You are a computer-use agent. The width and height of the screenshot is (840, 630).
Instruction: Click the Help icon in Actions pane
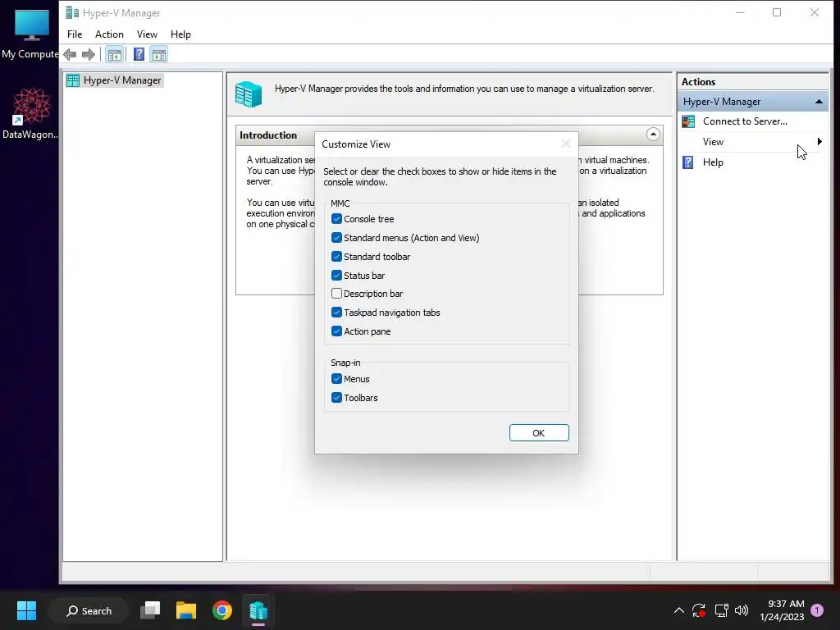tap(688, 162)
